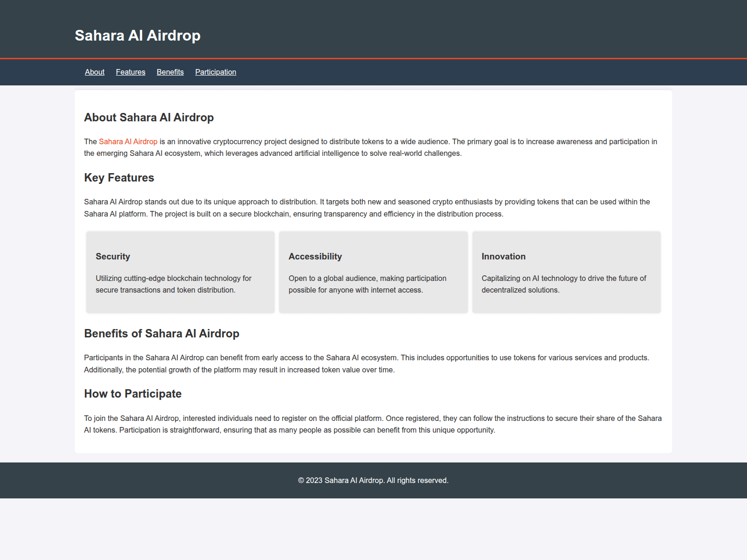Open the About navigation link
This screenshot has width=747, height=560.
pos(94,72)
